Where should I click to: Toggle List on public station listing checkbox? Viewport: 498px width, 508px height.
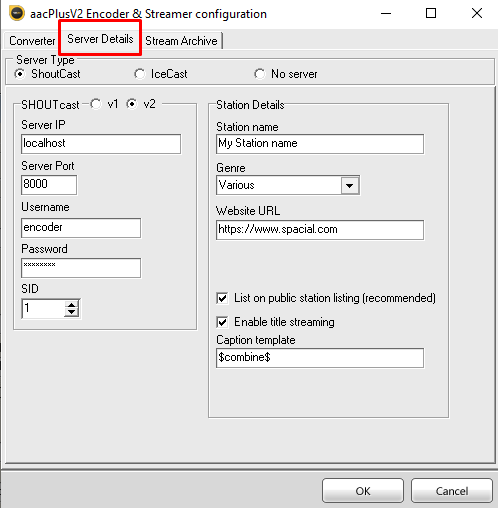[222, 298]
